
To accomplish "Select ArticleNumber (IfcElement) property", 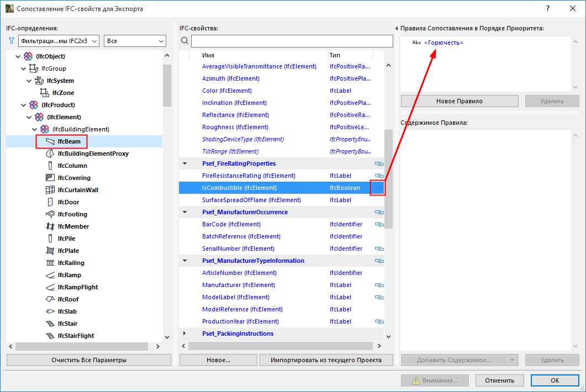I will [x=239, y=273].
